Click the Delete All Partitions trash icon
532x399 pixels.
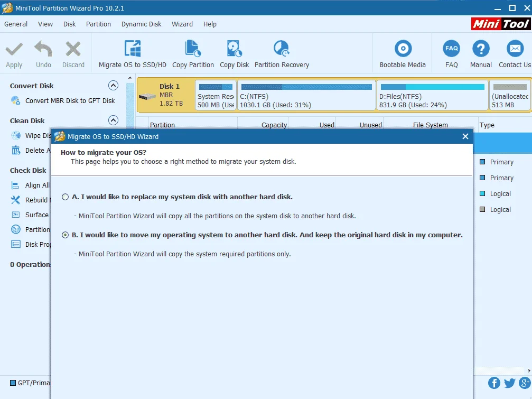[16, 150]
